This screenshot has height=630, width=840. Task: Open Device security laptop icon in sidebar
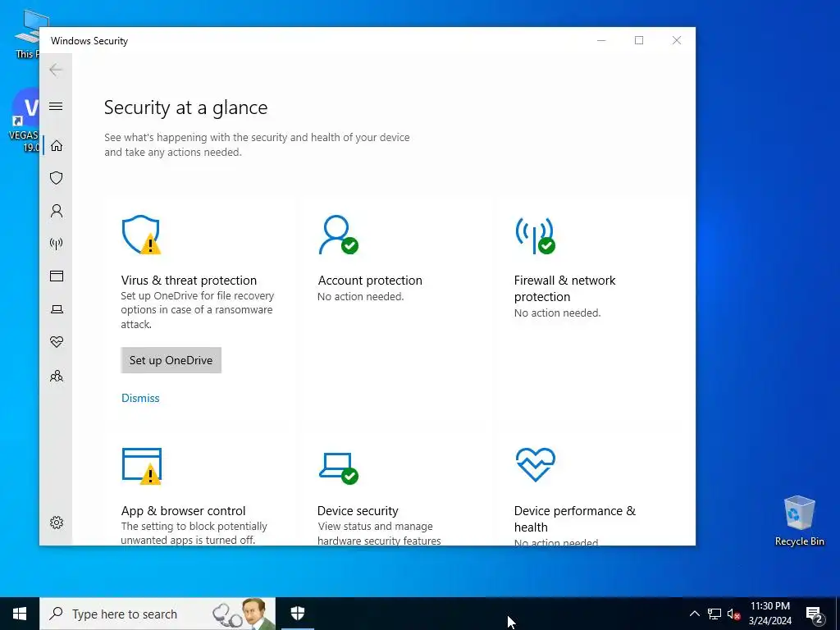pos(57,309)
